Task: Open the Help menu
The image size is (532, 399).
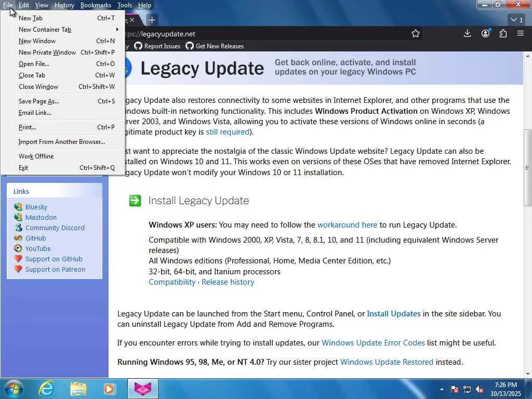Action: (144, 5)
